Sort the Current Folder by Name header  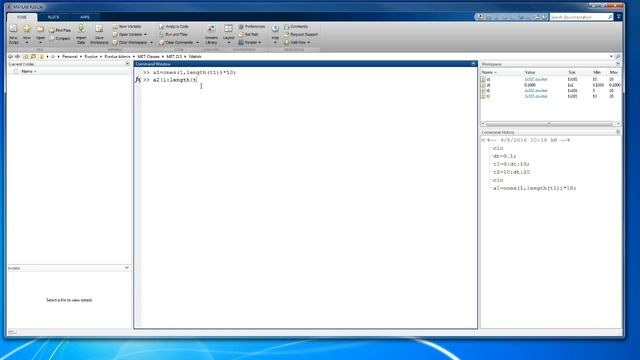tap(29, 71)
